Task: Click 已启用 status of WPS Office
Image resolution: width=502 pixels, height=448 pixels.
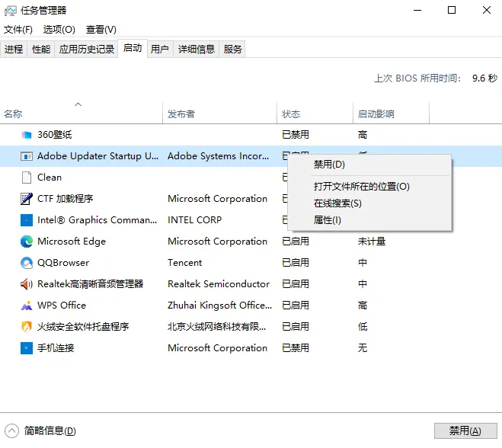Action: pyautogui.click(x=295, y=306)
